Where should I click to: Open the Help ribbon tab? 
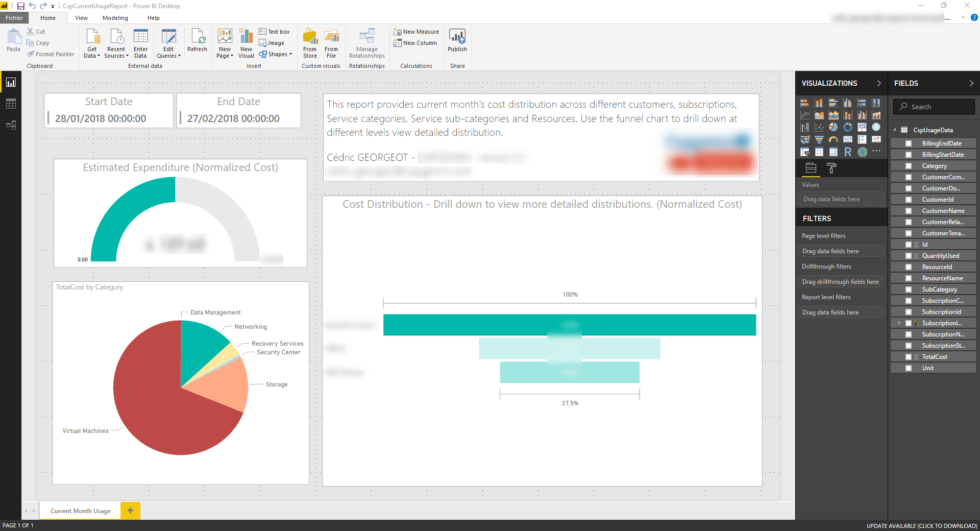[x=153, y=18]
